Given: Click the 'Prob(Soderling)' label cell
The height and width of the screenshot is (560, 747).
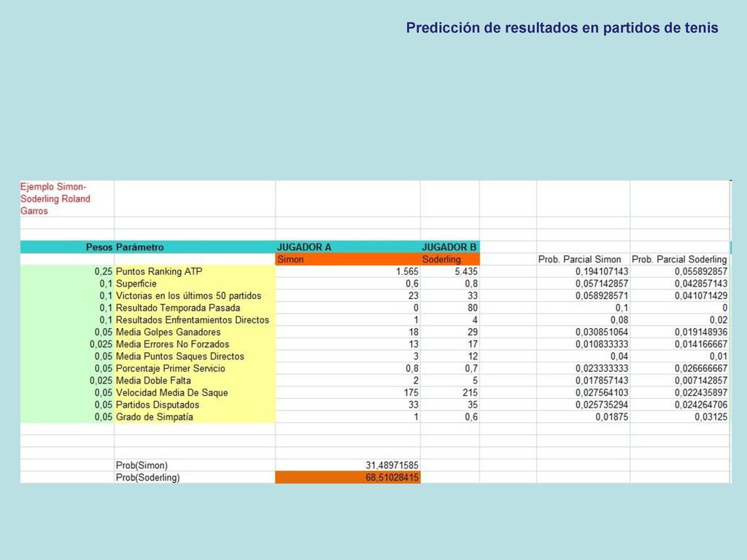Looking at the screenshot, I should coord(195,478).
